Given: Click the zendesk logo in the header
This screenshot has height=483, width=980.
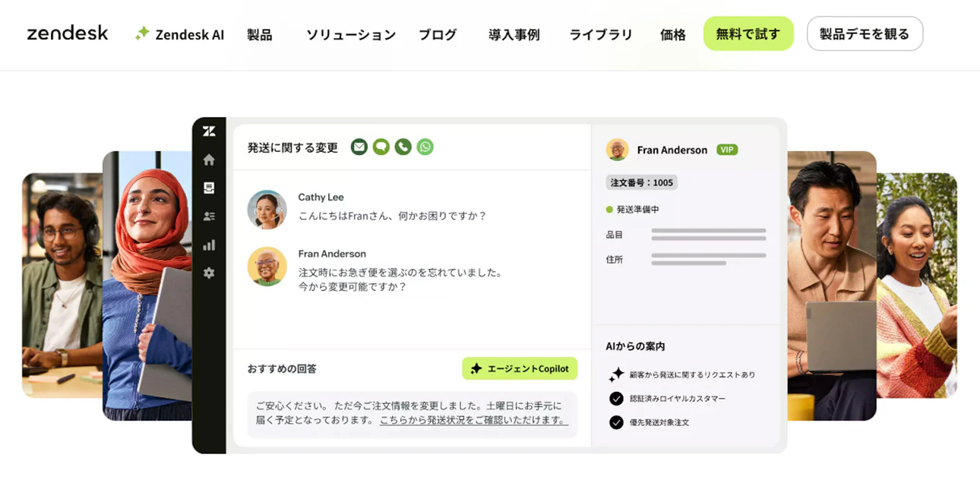Looking at the screenshot, I should 68,33.
